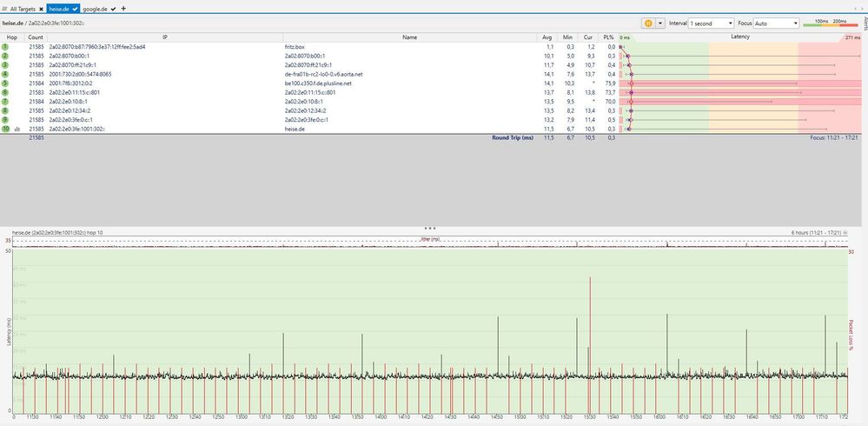The height and width of the screenshot is (426, 868).
Task: Expand the Interval '1 second' dropdown
Action: pos(712,23)
